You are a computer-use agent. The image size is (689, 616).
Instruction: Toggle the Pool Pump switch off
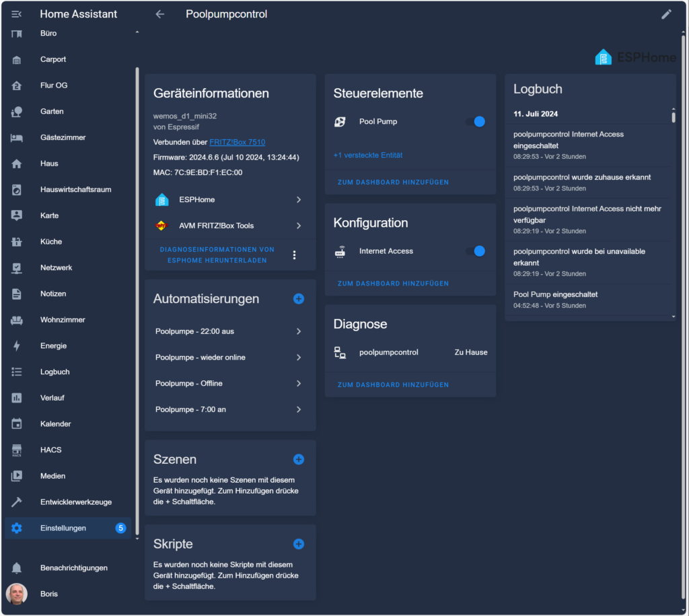475,122
